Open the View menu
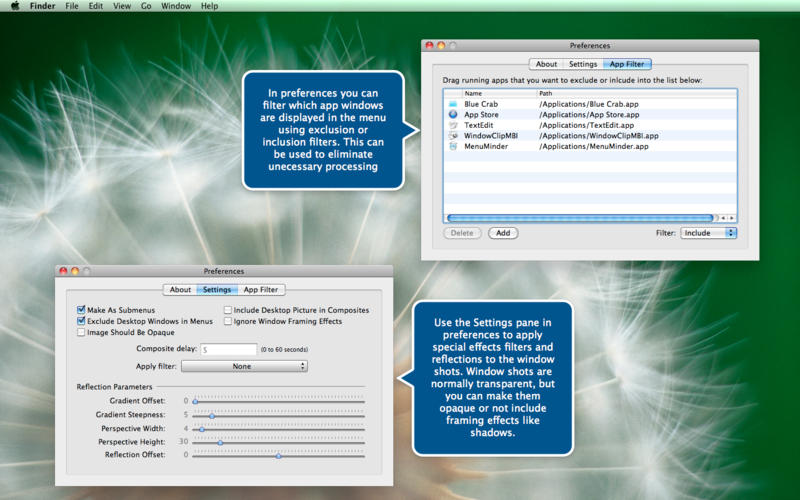 click(122, 6)
